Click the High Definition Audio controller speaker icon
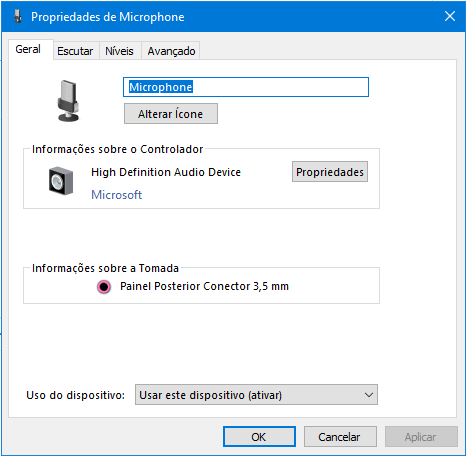 61,181
